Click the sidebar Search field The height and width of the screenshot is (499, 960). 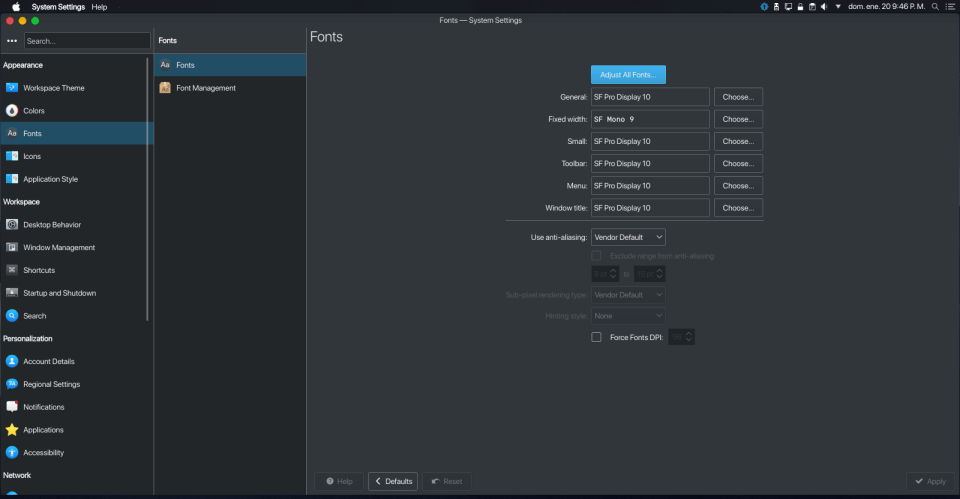tap(87, 41)
